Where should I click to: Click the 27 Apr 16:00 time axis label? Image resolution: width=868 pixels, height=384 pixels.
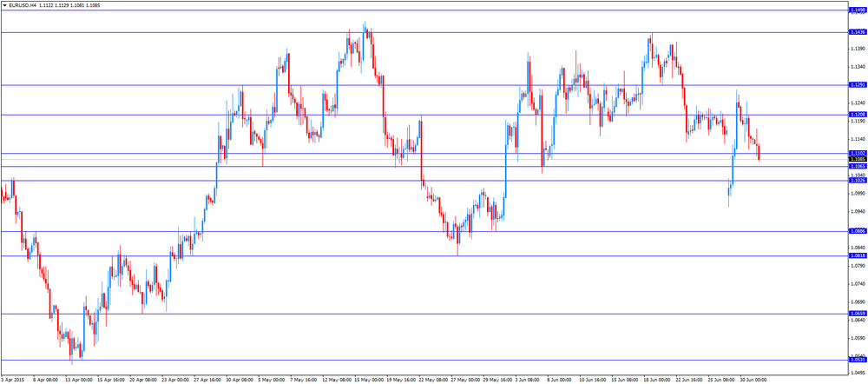[207, 381]
